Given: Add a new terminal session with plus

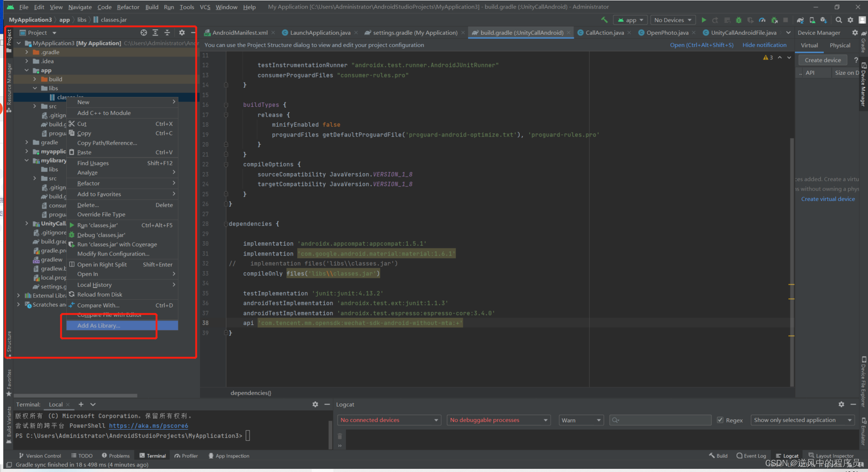Looking at the screenshot, I should (81, 404).
